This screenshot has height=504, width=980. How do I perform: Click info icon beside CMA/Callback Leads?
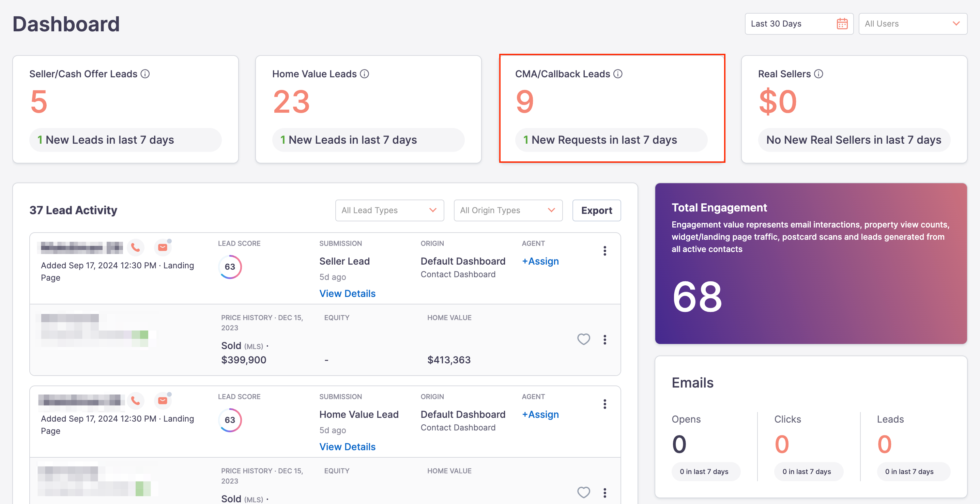click(618, 74)
